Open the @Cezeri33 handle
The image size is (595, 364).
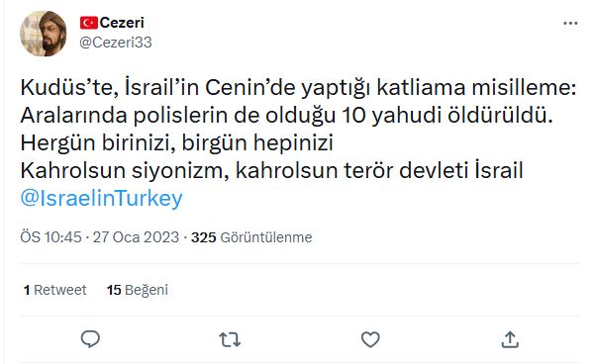(116, 43)
